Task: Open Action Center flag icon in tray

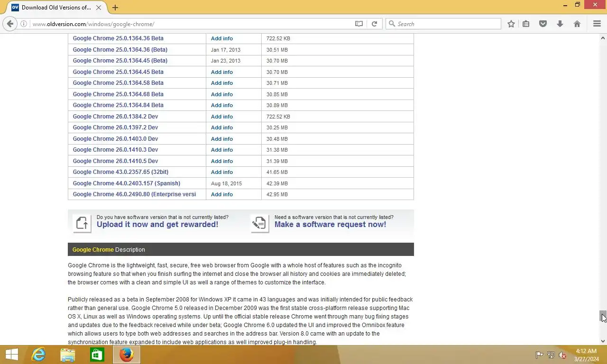Action: click(x=539, y=355)
